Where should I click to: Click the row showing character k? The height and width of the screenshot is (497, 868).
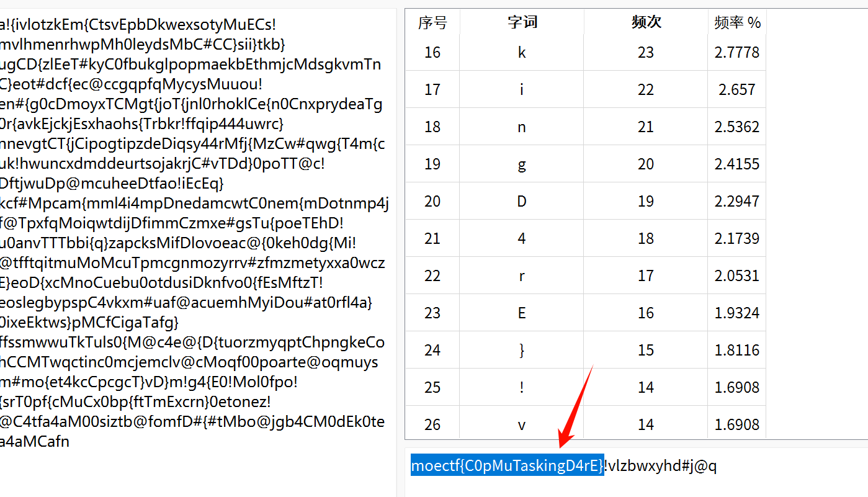tap(522, 52)
